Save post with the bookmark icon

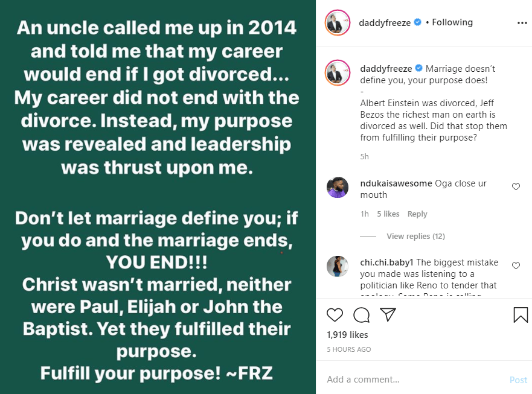coord(521,315)
